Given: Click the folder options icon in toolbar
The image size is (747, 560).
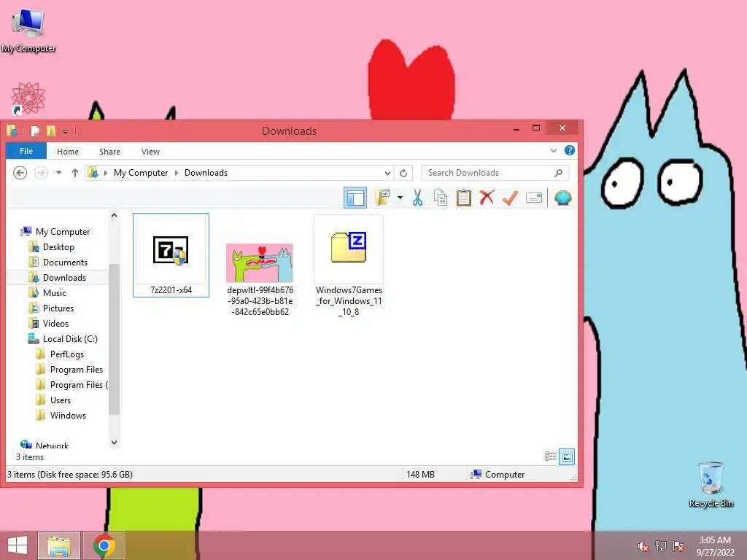Looking at the screenshot, I should [382, 198].
